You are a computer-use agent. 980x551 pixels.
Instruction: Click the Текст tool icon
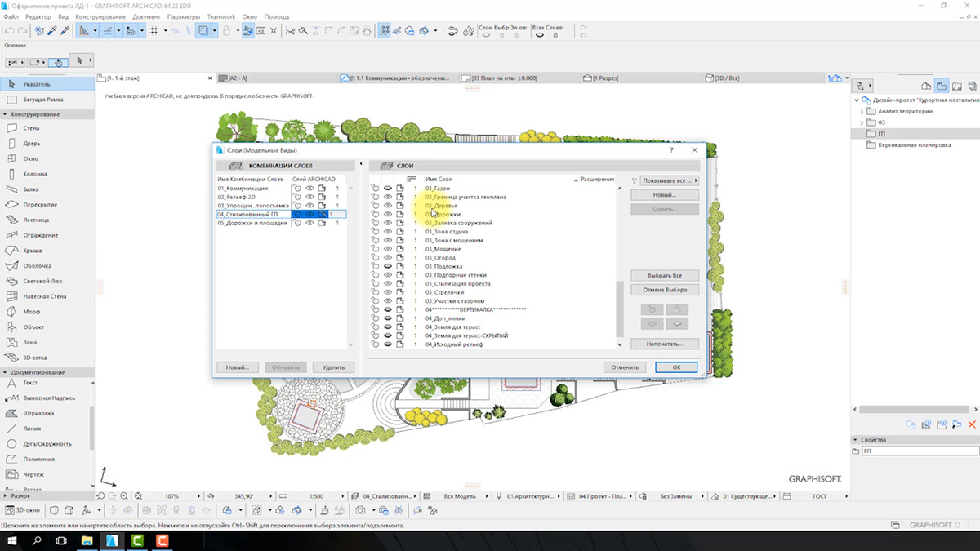point(12,383)
